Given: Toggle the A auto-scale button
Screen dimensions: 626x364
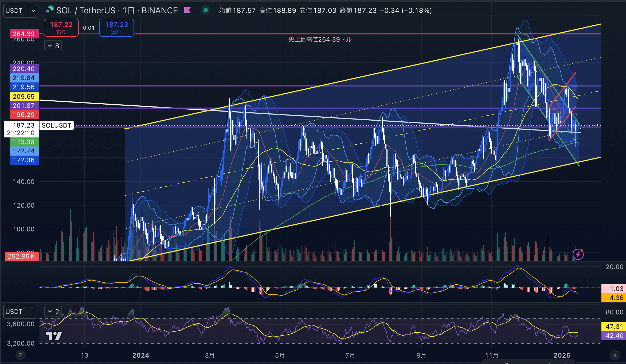Looking at the screenshot, I should 615,355.
